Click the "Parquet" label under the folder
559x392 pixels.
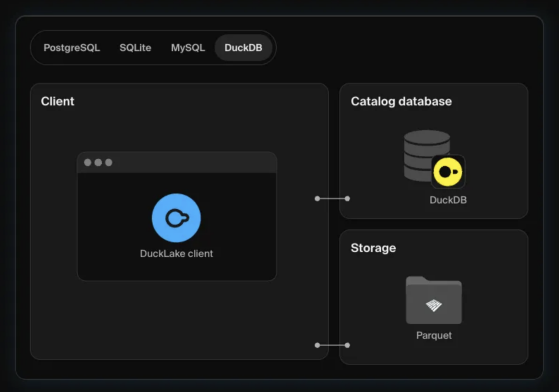(434, 336)
